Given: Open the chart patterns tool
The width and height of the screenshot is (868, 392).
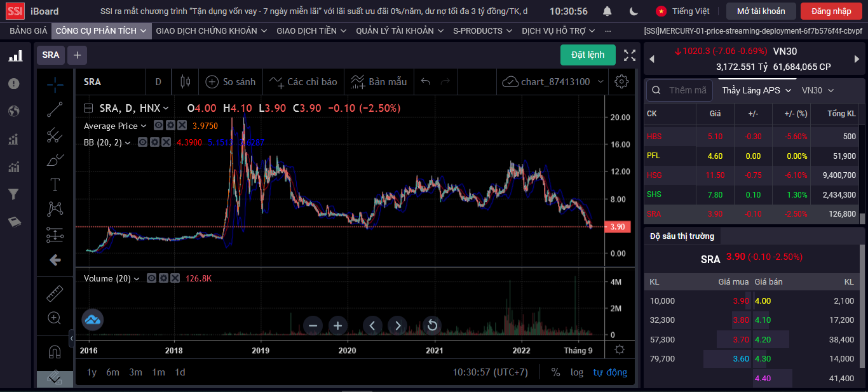Looking at the screenshot, I should pos(55,209).
